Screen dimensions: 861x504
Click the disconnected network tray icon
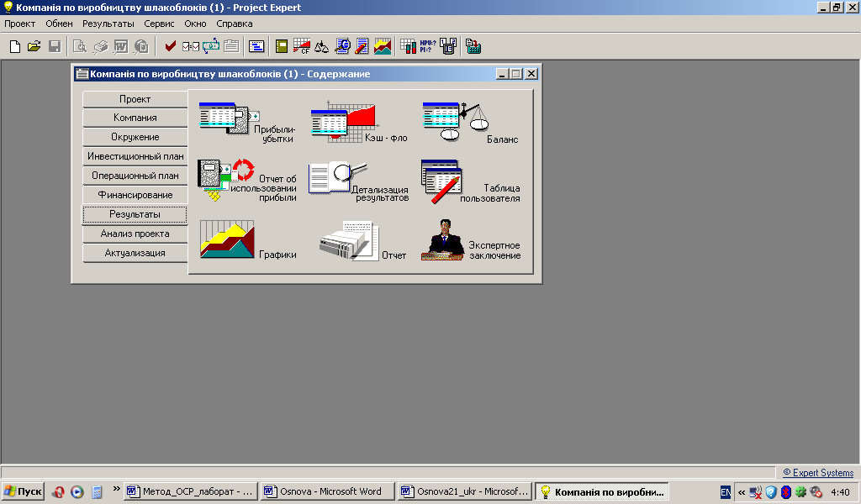point(756,492)
